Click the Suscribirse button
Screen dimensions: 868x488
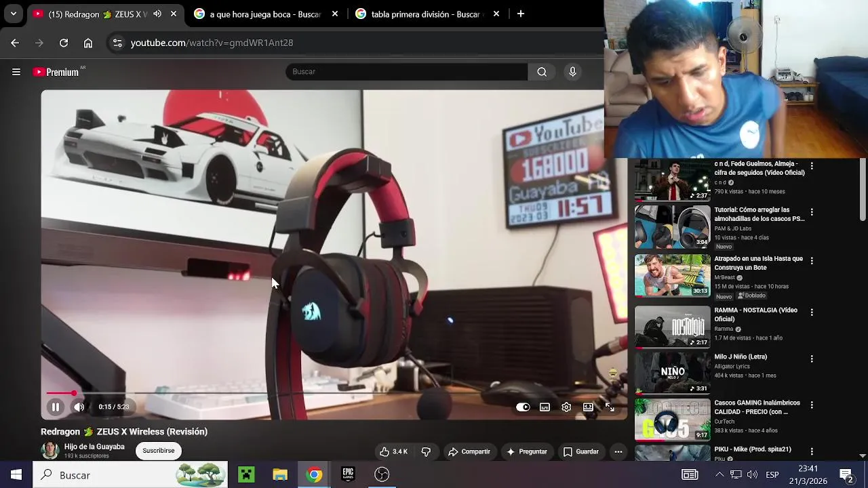[158, 451]
